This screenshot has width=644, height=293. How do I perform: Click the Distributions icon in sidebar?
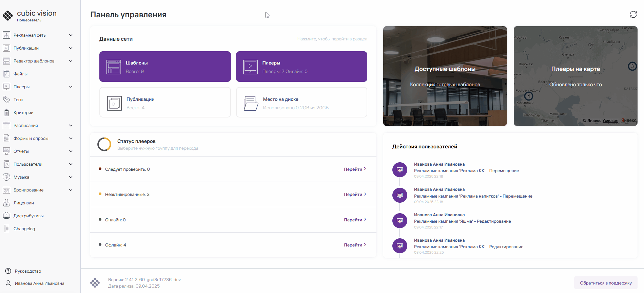pyautogui.click(x=6, y=216)
